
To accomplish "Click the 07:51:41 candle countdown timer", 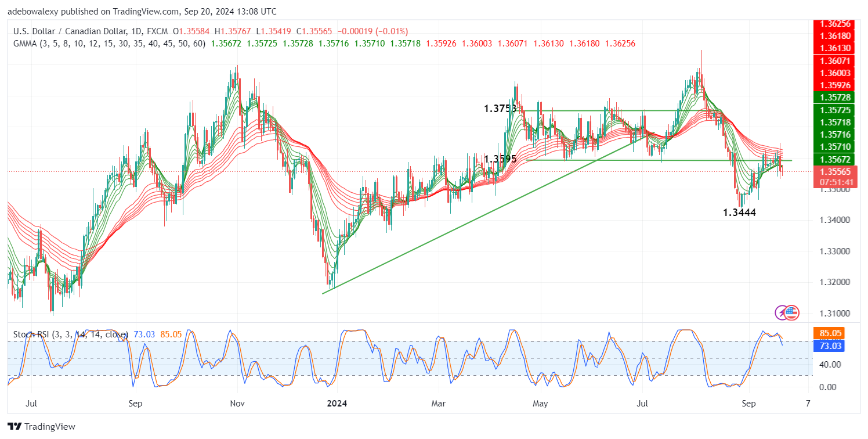I will (x=835, y=182).
